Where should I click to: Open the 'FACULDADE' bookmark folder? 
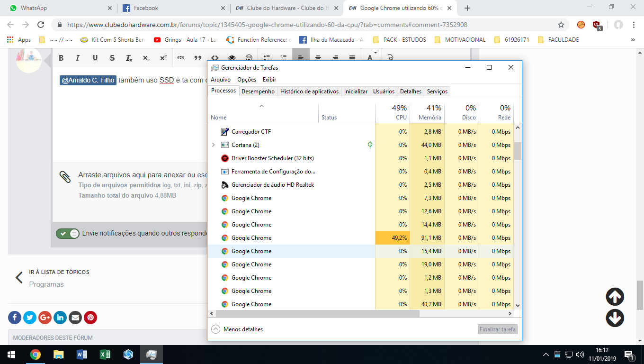[559, 40]
